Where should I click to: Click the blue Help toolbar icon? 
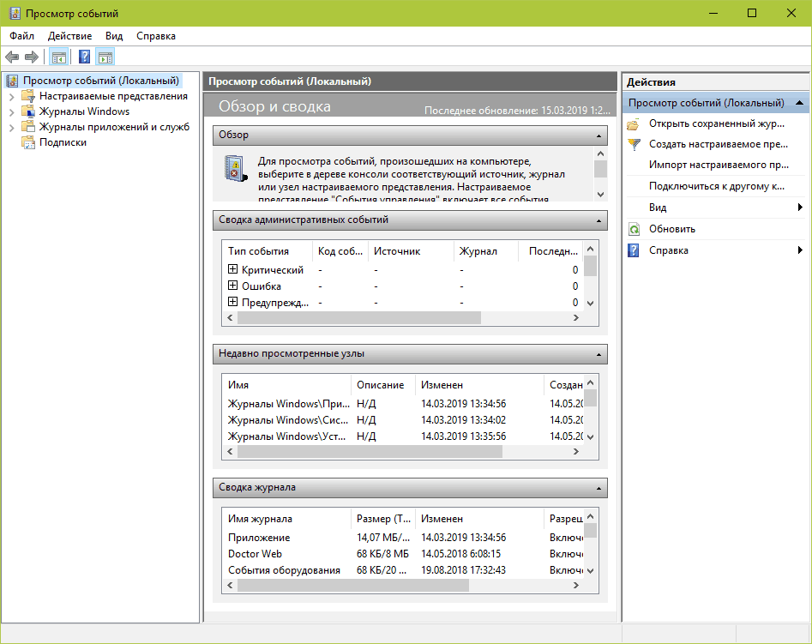pos(84,57)
